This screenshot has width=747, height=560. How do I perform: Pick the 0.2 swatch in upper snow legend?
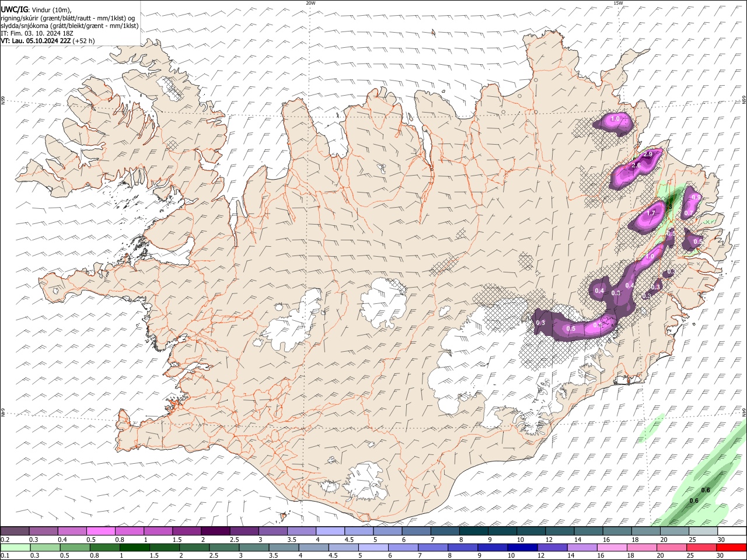(15, 531)
